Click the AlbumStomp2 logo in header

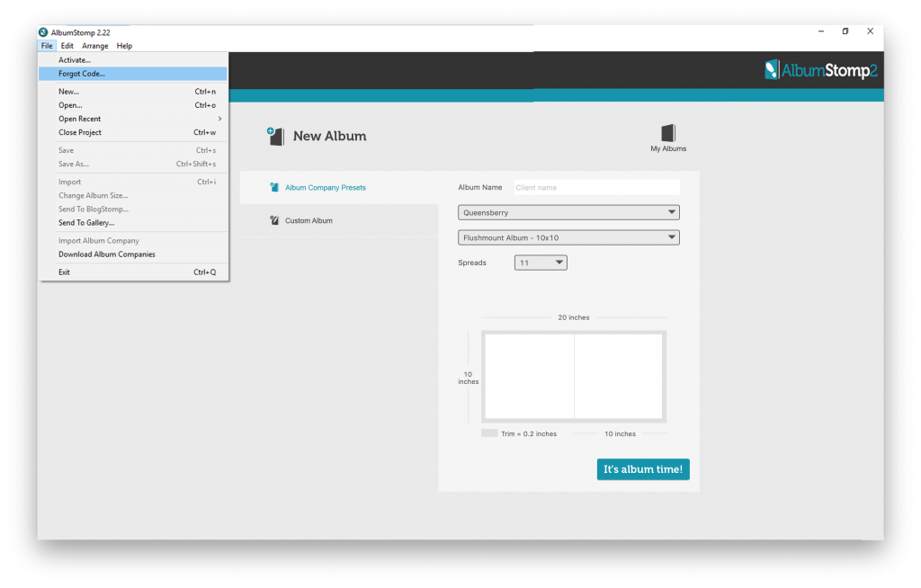[x=820, y=70]
